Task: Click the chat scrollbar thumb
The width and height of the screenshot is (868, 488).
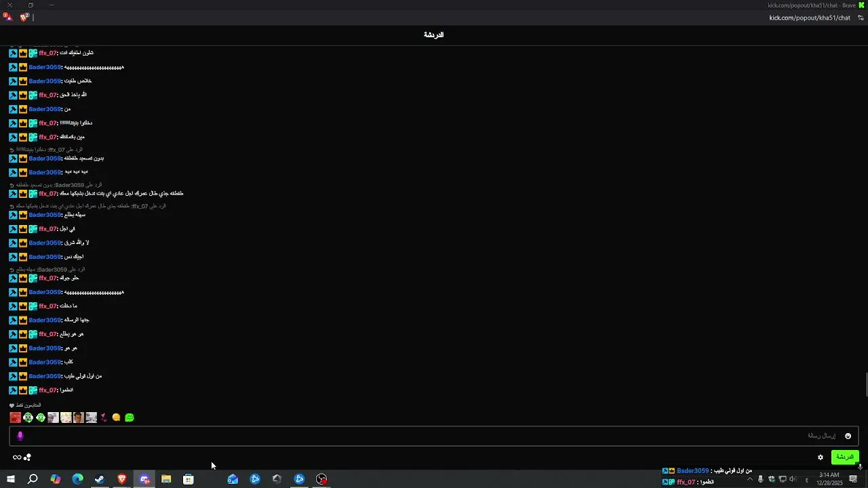Action: point(866,385)
